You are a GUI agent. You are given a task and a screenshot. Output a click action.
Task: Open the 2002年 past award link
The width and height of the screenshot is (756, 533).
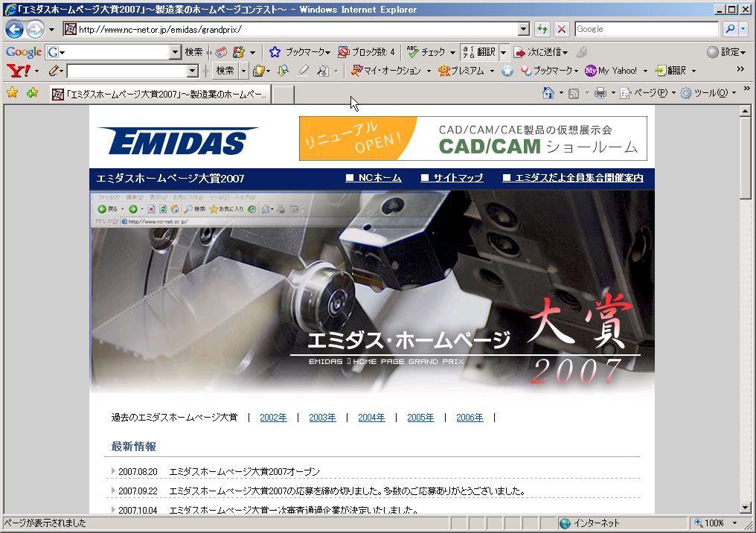click(x=273, y=417)
